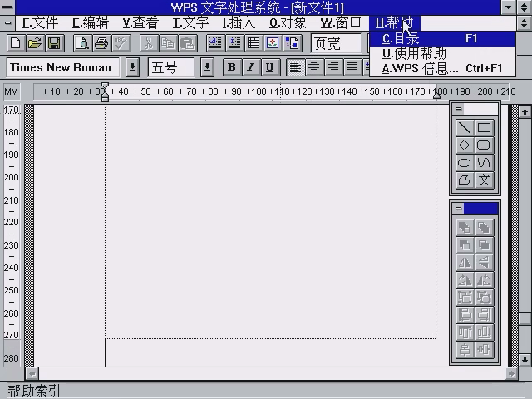The image size is (532, 399).
Task: Click horizontal scrollbar left arrow
Action: click(32, 374)
